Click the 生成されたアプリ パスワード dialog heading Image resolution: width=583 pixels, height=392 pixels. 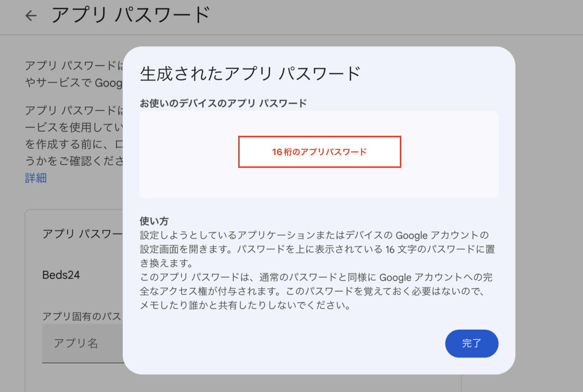click(250, 74)
